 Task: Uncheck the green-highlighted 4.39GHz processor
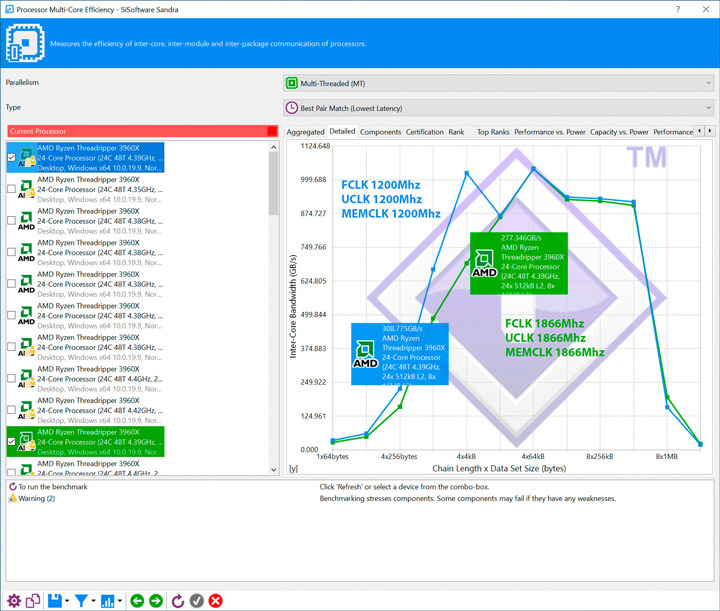[x=11, y=441]
